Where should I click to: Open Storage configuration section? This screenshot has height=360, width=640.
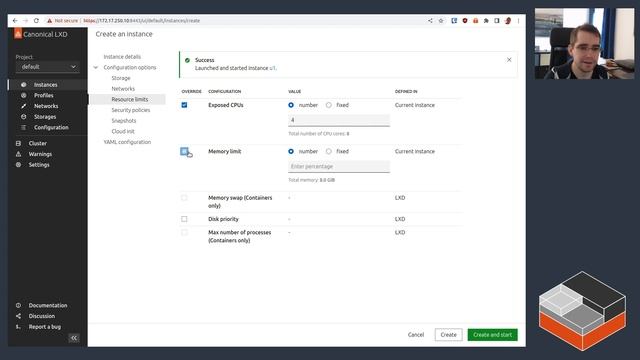pos(121,78)
